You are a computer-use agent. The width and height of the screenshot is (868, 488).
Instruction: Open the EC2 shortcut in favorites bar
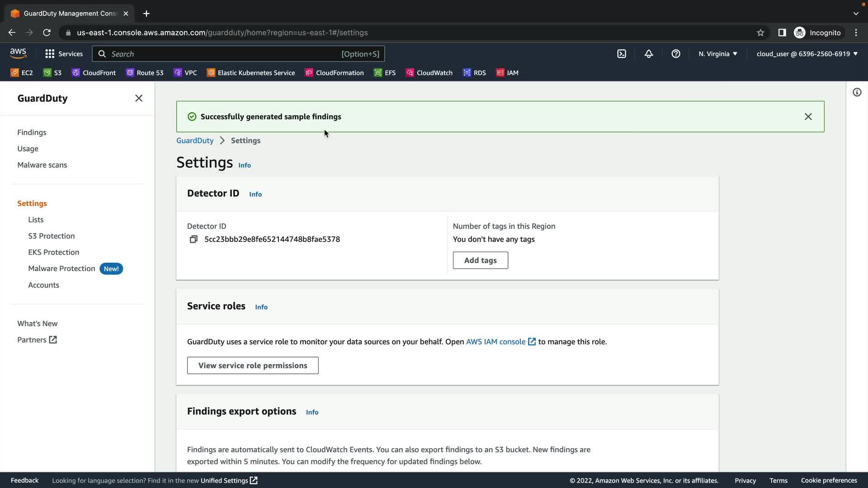point(22,73)
